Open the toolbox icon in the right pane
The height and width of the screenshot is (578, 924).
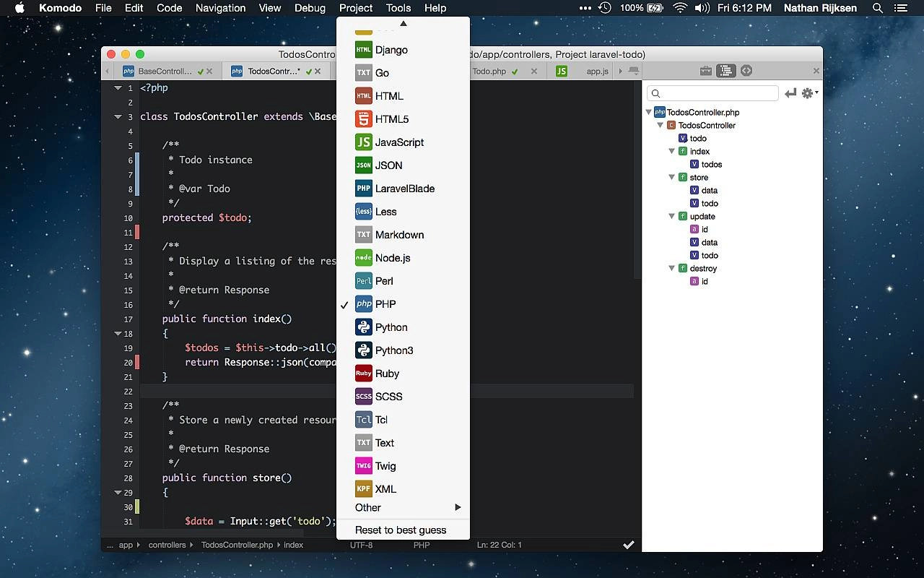tap(706, 71)
